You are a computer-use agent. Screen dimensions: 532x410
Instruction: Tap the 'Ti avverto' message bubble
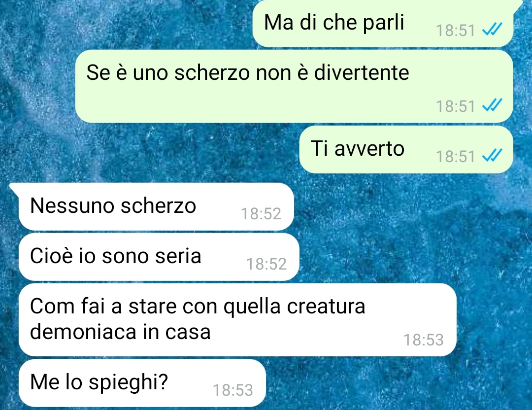pyautogui.click(x=406, y=149)
